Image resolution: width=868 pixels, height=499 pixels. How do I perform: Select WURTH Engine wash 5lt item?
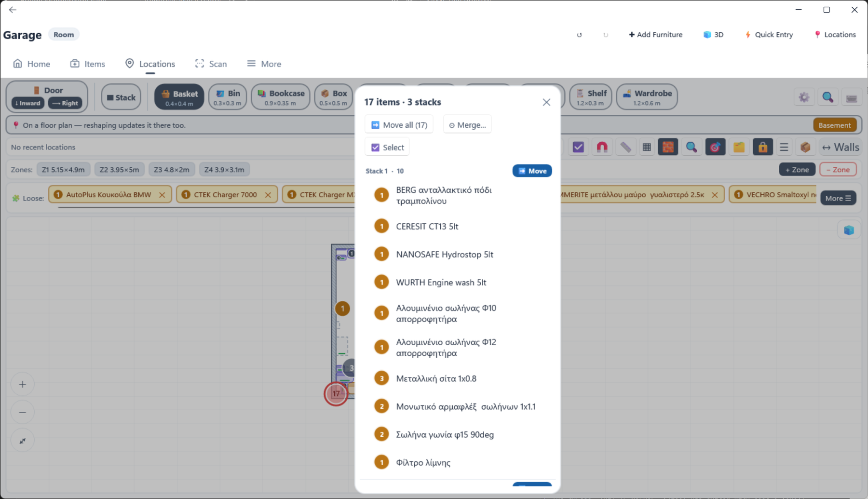(458, 282)
